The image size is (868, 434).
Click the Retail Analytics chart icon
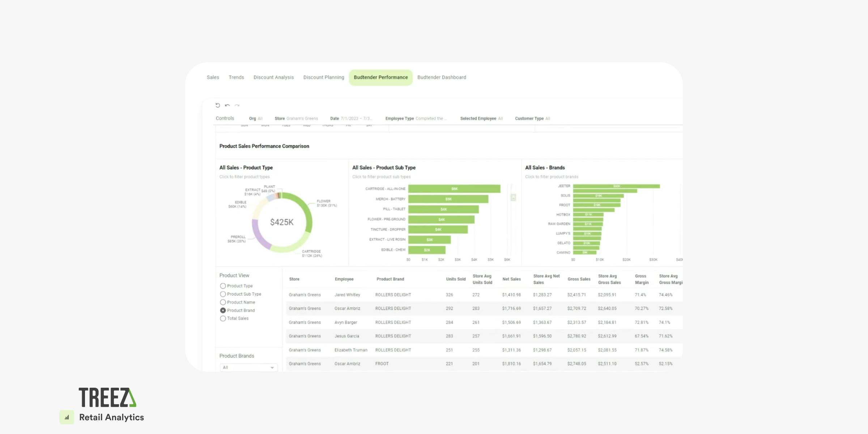(67, 417)
